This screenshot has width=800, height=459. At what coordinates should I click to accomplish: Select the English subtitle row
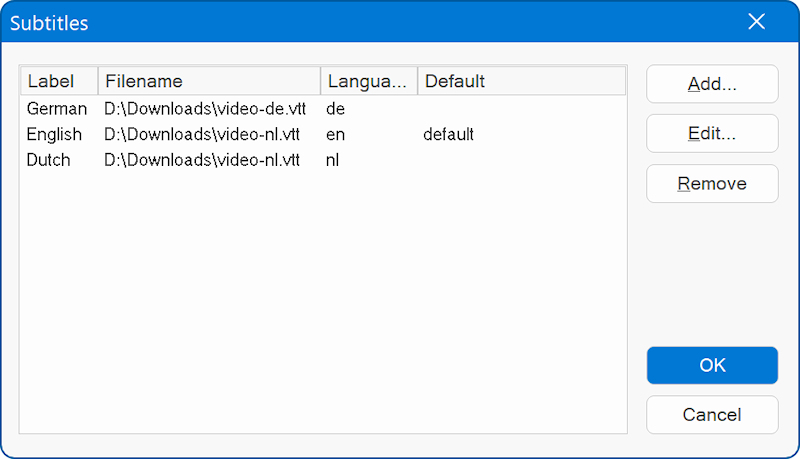point(55,134)
